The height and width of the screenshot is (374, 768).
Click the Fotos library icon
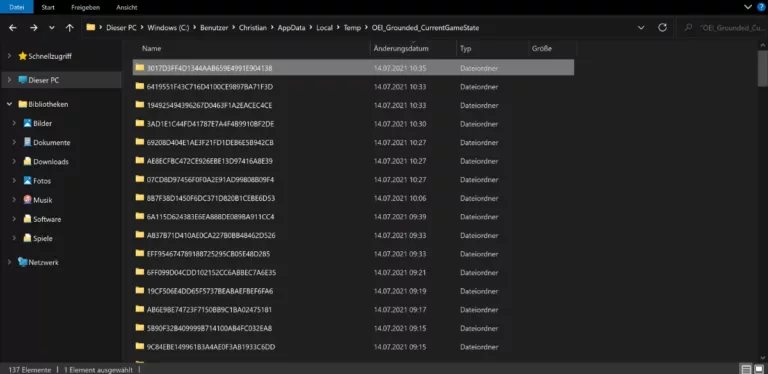[27, 181]
